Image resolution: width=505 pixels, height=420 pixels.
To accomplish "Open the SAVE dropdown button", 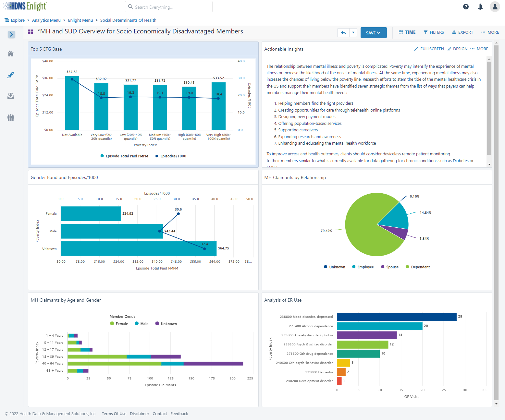I will pyautogui.click(x=374, y=33).
